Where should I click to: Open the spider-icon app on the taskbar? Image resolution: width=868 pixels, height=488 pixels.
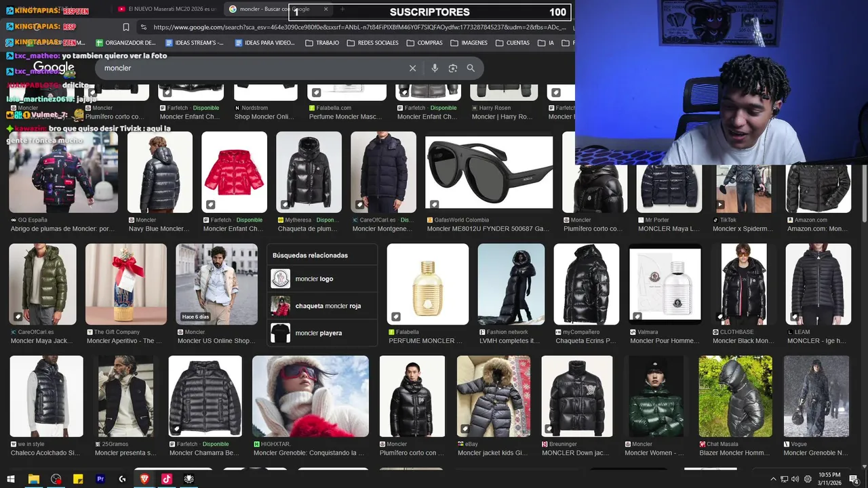click(189, 479)
